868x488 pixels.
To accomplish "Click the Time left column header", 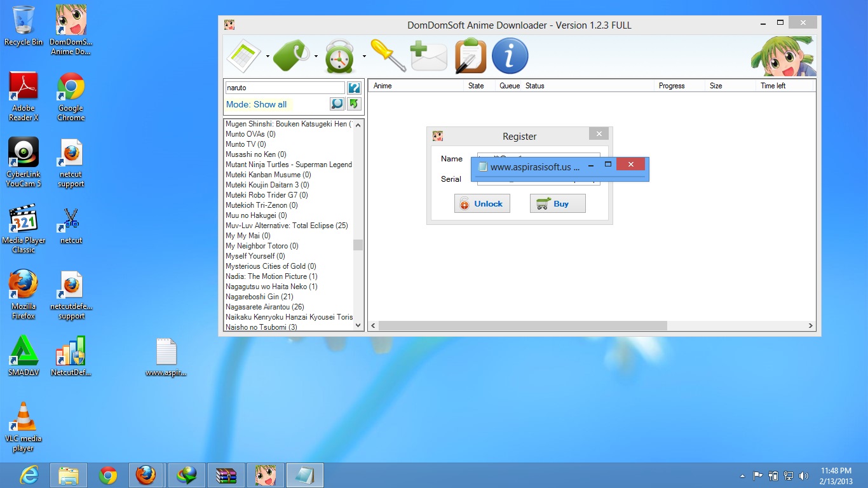I will coord(785,86).
